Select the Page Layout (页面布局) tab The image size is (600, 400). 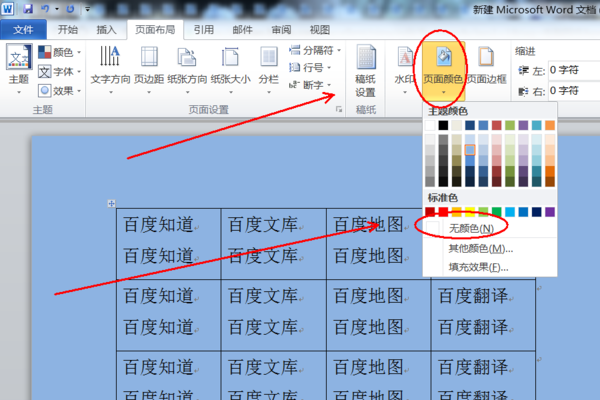coord(155,29)
